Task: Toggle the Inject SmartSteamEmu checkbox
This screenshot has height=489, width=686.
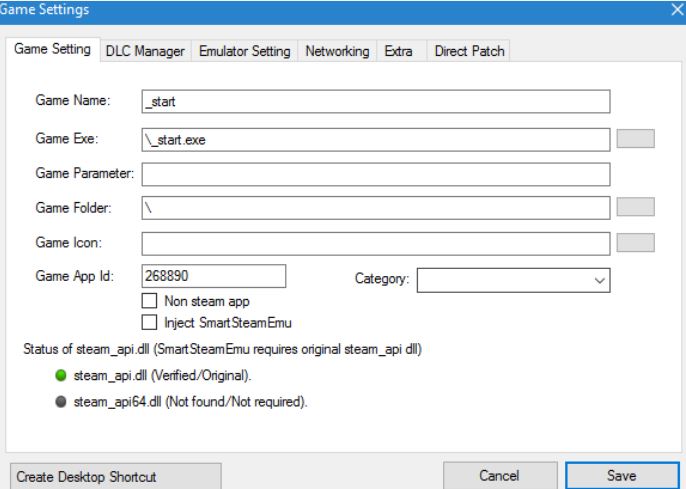Action: (x=149, y=322)
